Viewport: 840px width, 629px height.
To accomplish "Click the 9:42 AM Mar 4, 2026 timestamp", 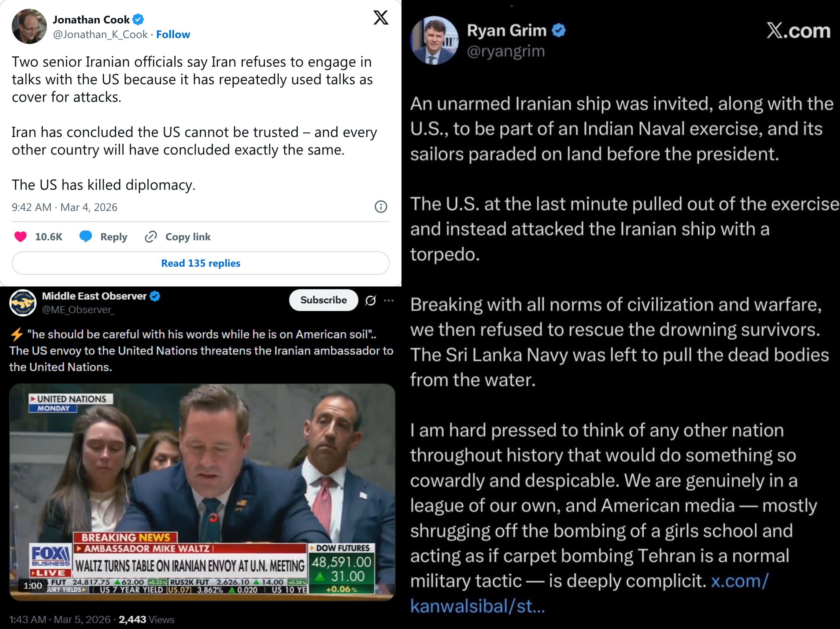I will [x=64, y=207].
